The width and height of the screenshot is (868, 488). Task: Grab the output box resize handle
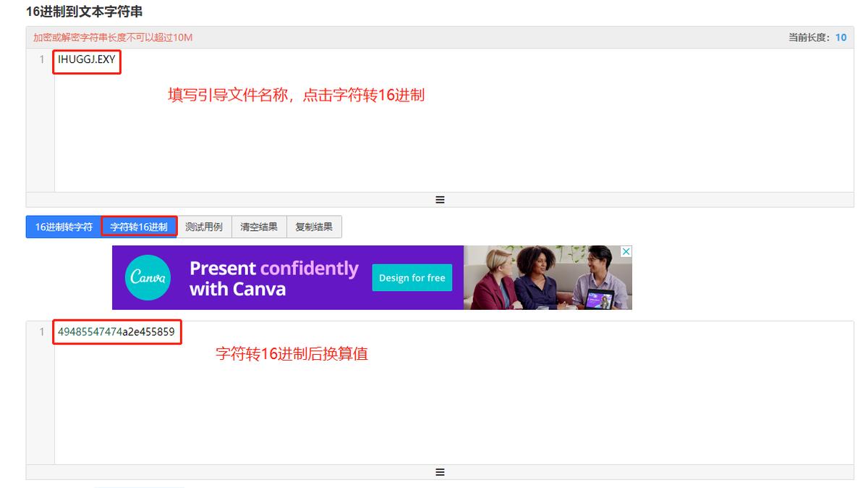tap(440, 472)
